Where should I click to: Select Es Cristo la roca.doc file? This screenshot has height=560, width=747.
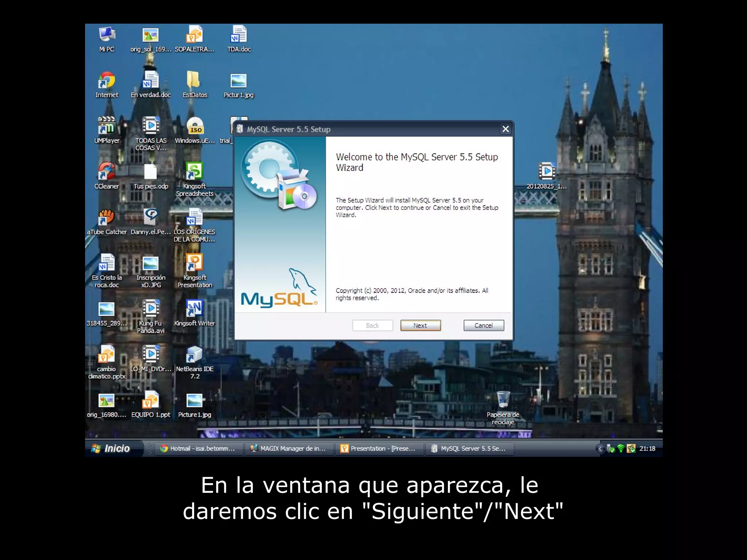tap(107, 271)
